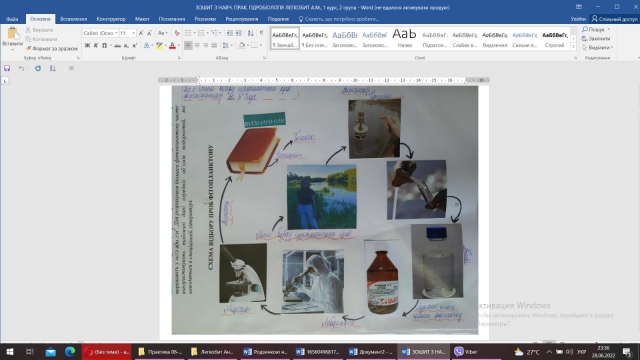Click the sort icon in Абзац group

(250, 33)
